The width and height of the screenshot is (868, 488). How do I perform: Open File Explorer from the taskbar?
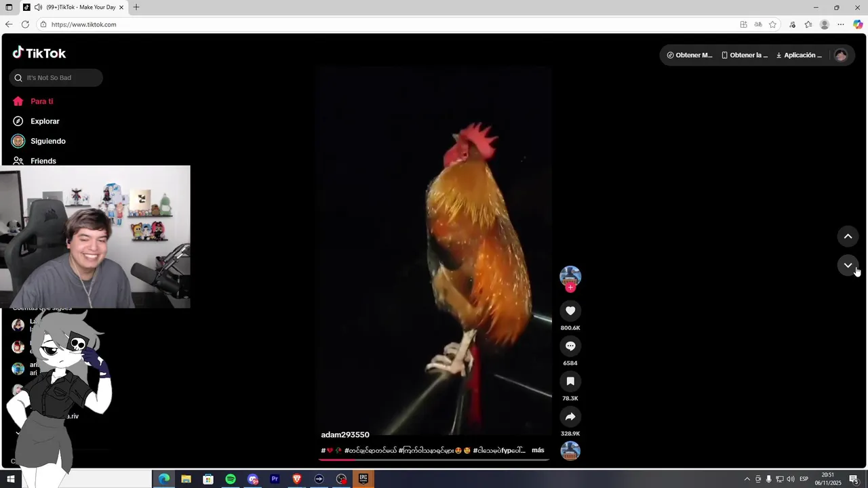[186, 479]
